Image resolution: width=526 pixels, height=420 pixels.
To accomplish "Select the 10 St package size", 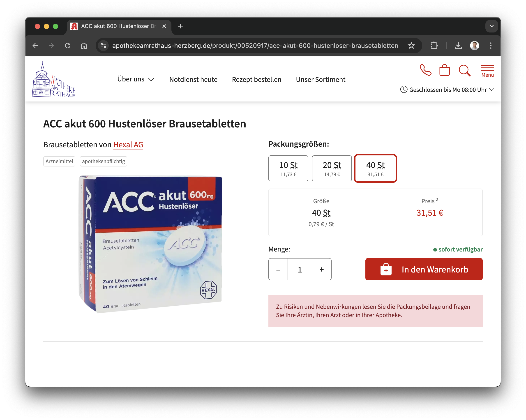I will (288, 168).
